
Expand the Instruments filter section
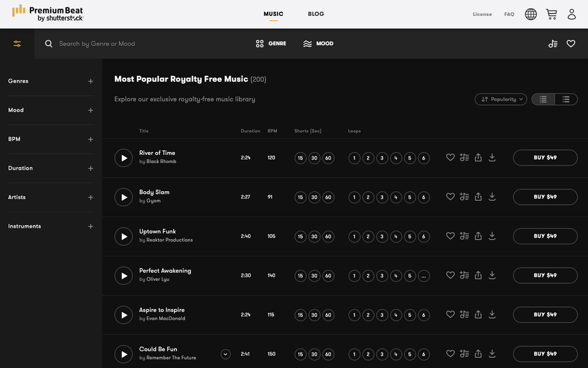91,227
